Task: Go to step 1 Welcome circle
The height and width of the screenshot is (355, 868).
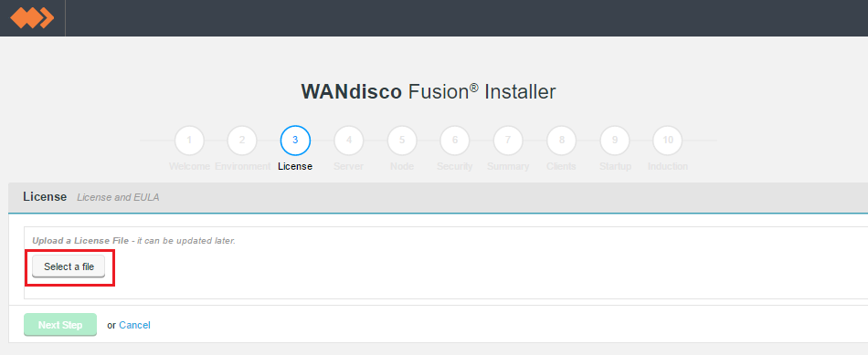Action: pyautogui.click(x=189, y=141)
